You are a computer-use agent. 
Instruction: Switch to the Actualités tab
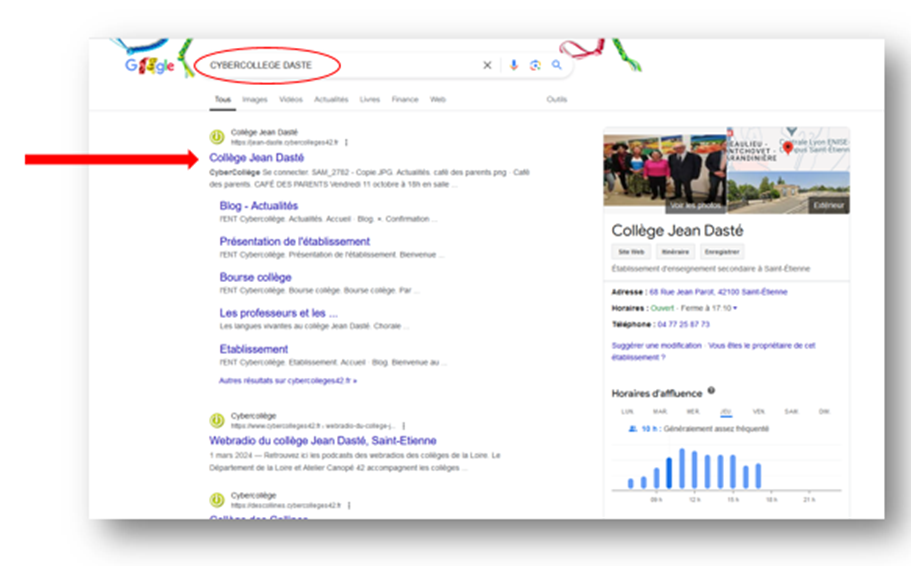331,100
